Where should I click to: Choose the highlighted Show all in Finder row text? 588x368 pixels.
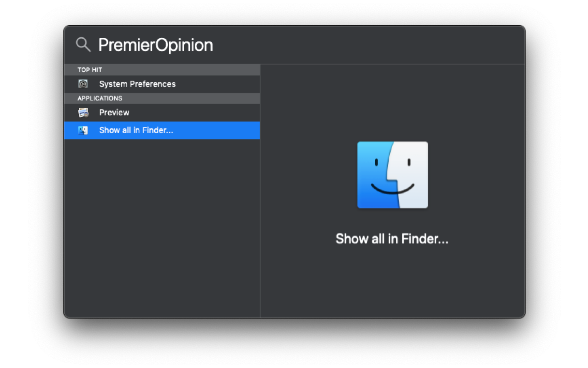click(136, 130)
